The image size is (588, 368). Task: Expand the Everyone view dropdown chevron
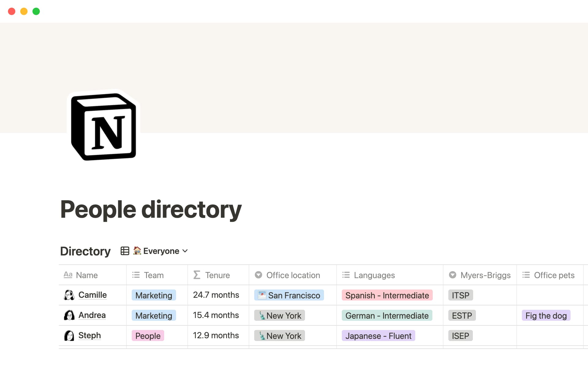coord(185,251)
